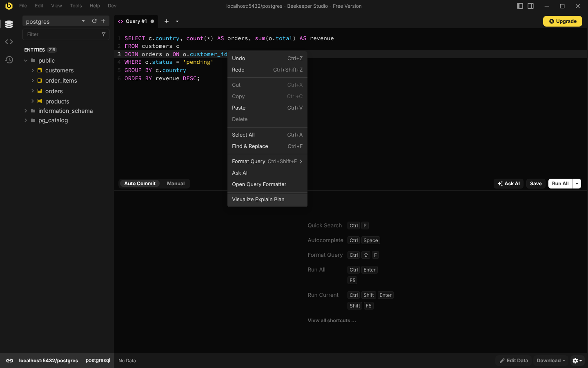This screenshot has width=588, height=368.
Task: Refresh the postgres entity list
Action: point(94,21)
